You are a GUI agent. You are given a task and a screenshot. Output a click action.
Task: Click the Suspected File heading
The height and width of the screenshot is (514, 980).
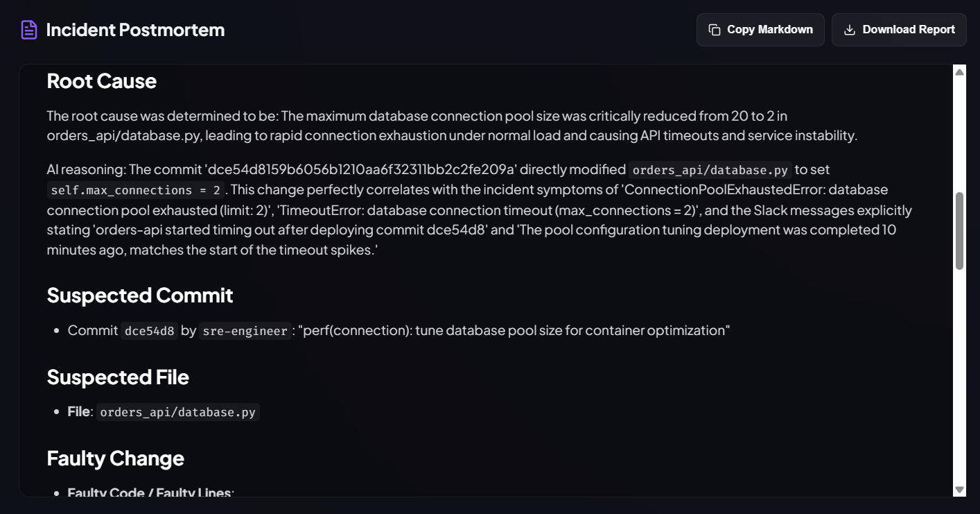point(118,377)
